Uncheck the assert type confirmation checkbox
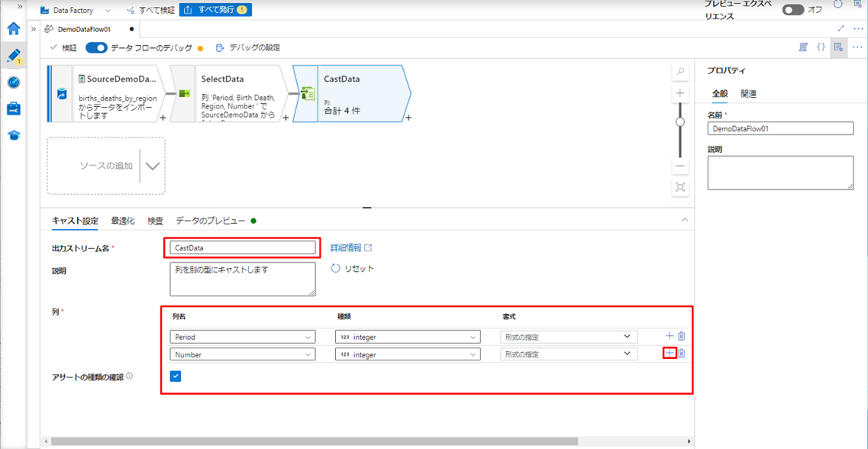The image size is (868, 449). (176, 376)
